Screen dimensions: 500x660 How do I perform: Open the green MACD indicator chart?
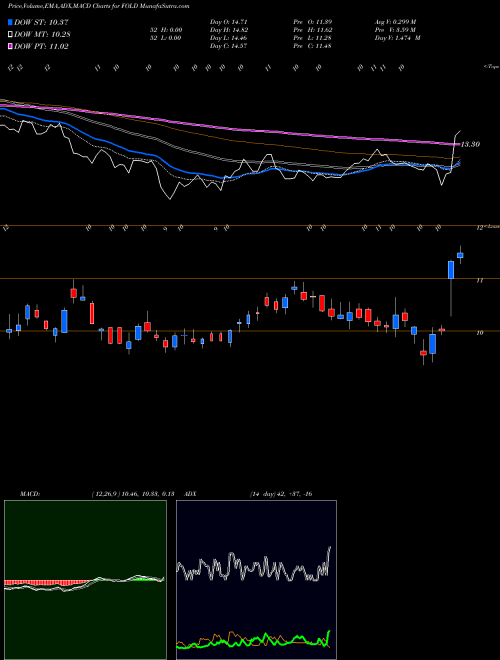point(85,580)
